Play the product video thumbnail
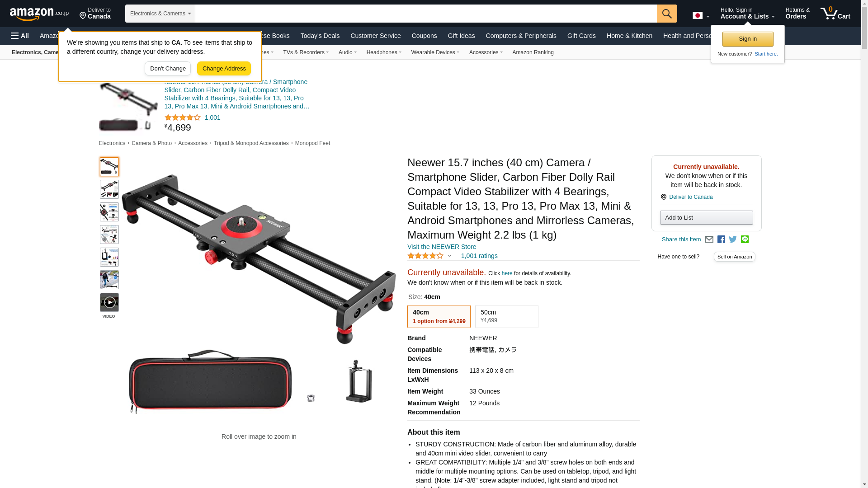The width and height of the screenshot is (868, 488). 109,302
